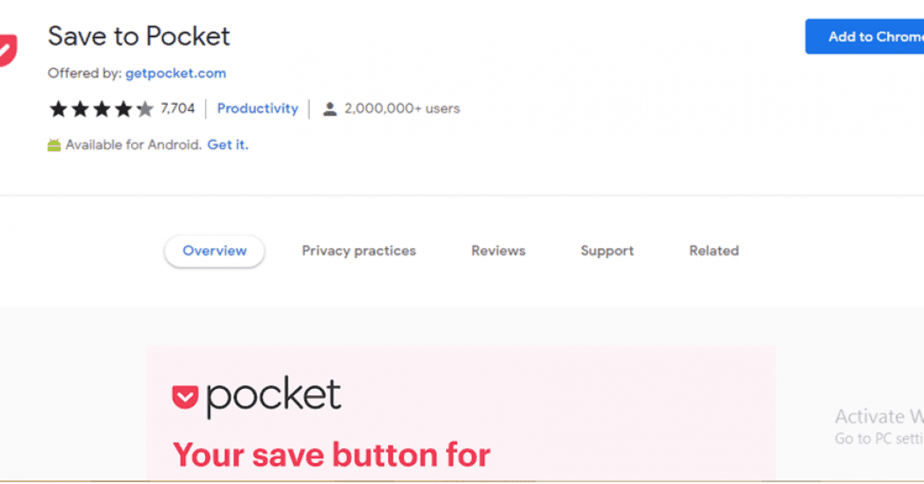Click the first rating star
The height and width of the screenshot is (484, 924).
57,109
